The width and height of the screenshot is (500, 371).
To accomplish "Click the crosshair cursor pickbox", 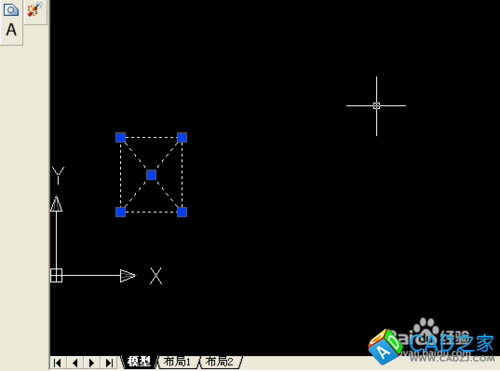I will point(376,106).
